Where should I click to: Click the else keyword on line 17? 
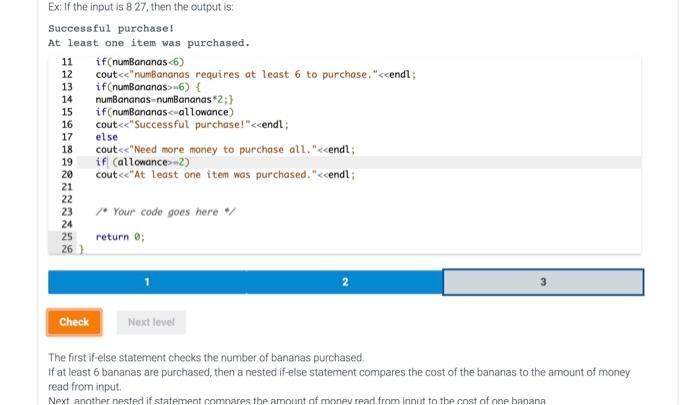[107, 137]
